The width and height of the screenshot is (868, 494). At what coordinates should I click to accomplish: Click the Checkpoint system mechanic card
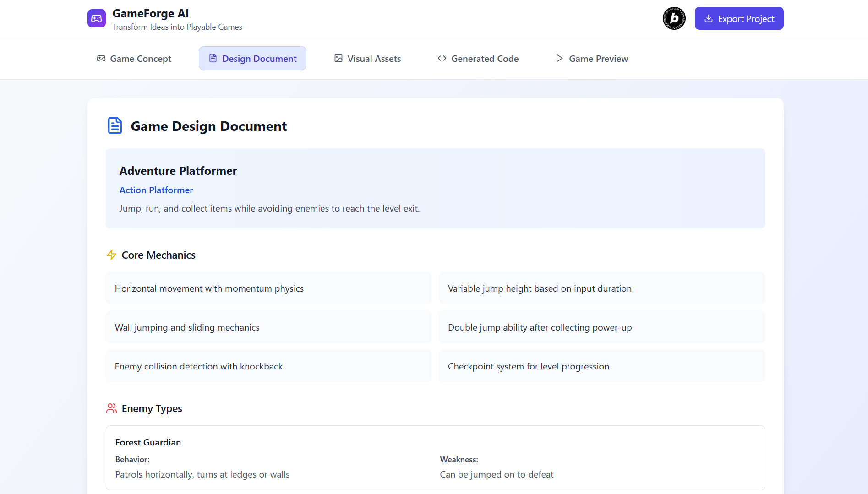[601, 366]
